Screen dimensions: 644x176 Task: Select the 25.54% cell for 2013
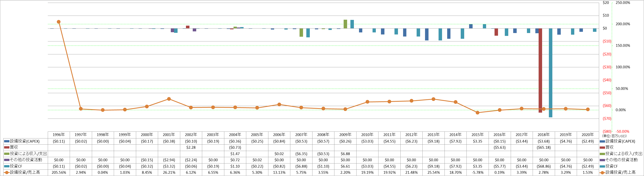pos(433,173)
